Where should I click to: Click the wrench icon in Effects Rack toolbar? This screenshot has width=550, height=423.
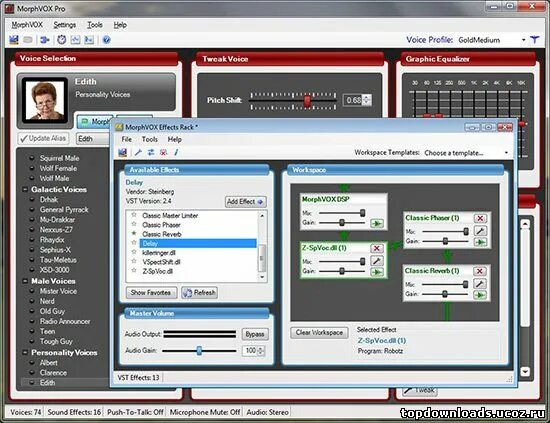click(x=138, y=152)
